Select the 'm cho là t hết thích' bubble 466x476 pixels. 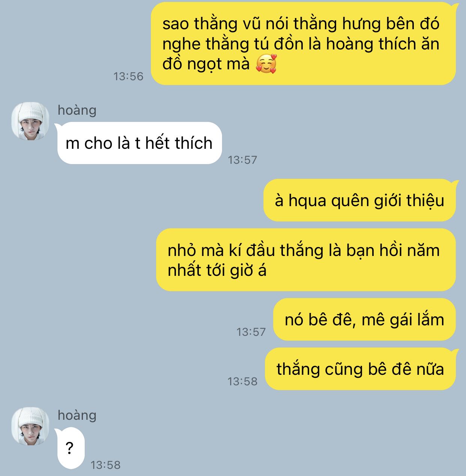coord(139,143)
